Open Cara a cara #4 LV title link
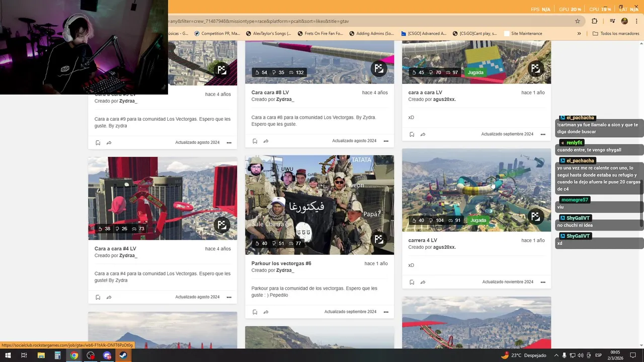The height and width of the screenshot is (362, 644). [x=115, y=249]
